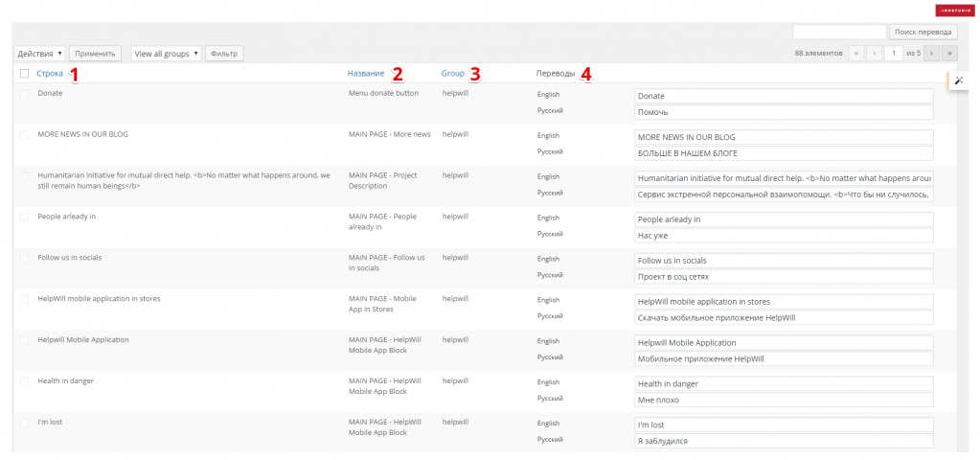Go to next page of translations
Image resolution: width=980 pixels, height=460 pixels.
pyautogui.click(x=930, y=54)
